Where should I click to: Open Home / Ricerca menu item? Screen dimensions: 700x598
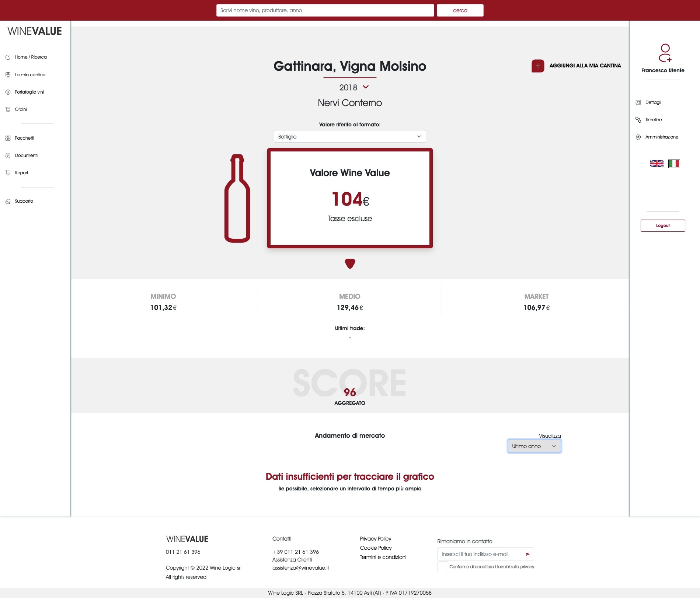[31, 57]
